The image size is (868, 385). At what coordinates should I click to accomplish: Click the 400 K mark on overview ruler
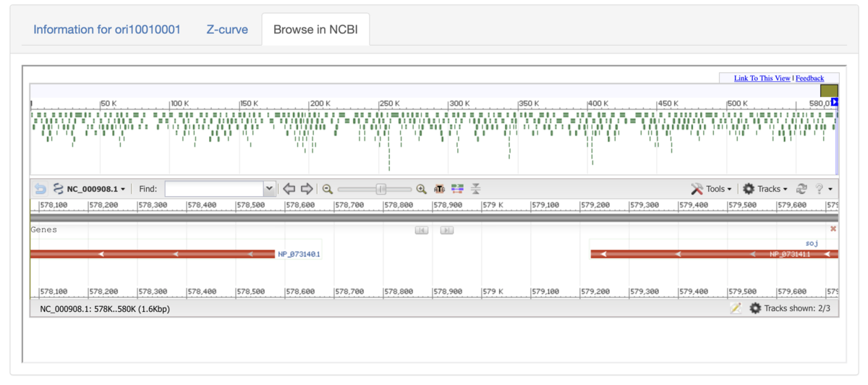598,103
